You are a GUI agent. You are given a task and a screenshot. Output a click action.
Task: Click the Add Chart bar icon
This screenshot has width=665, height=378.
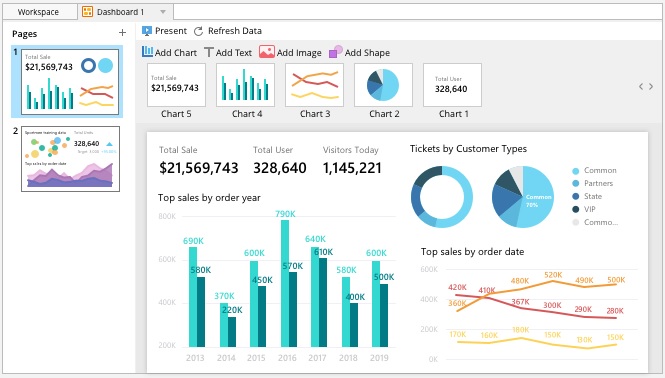point(147,52)
